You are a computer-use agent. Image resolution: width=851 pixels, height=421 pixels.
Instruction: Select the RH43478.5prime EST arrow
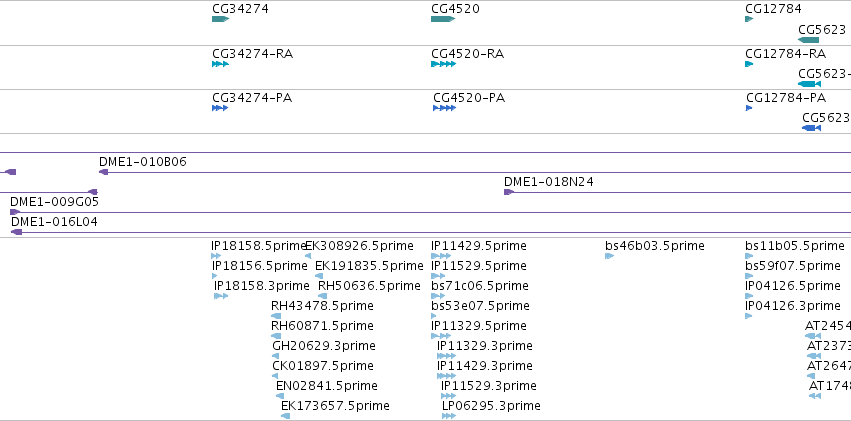276,316
